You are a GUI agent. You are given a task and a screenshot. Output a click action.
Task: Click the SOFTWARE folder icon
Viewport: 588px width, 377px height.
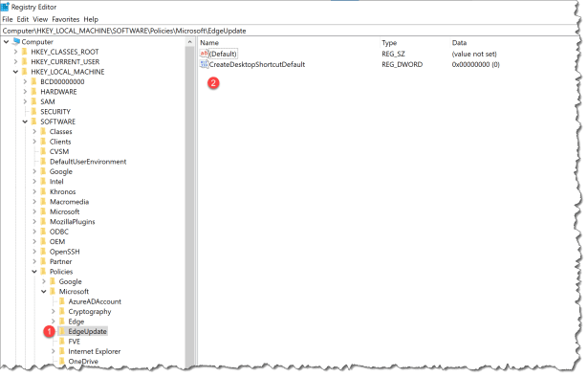click(x=34, y=122)
